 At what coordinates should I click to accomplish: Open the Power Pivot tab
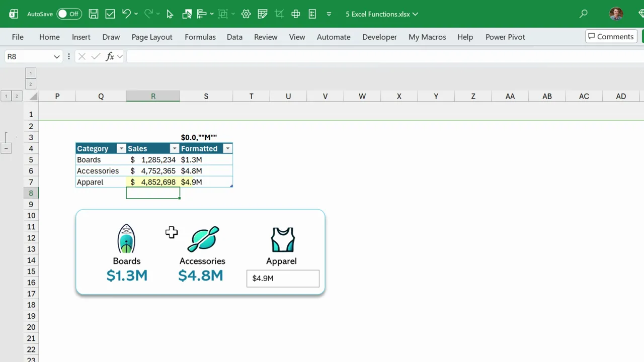point(505,37)
